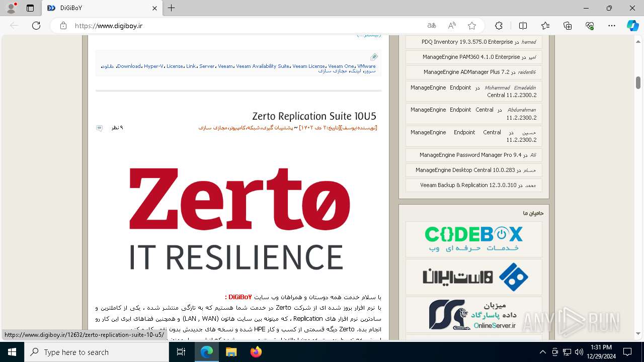
Task: Click the Host Iran sponsor banner
Action: [473, 277]
